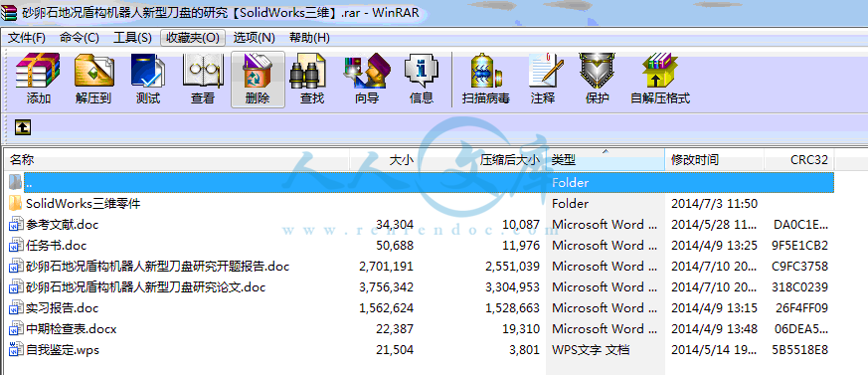Viewport: 868px width, 375px height.
Task: Launch the Wizard (向导) tool
Action: [x=367, y=71]
